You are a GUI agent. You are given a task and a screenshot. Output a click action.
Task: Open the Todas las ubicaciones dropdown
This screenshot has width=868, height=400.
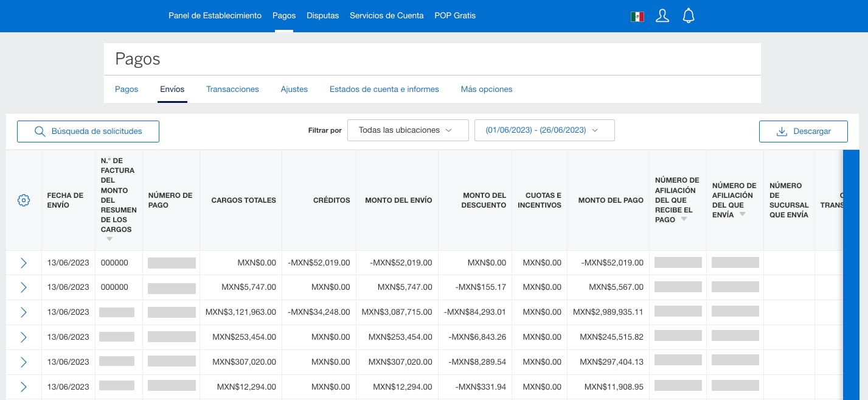pos(408,130)
